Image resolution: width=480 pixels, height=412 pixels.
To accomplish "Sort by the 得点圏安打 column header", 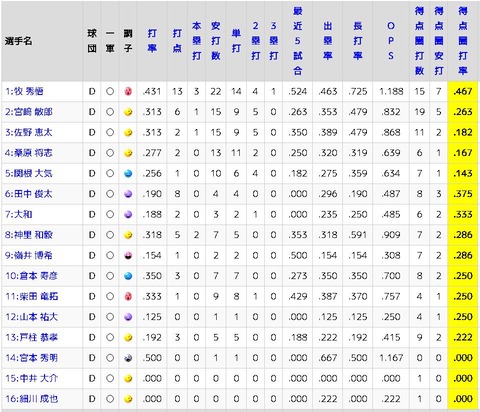I will pyautogui.click(x=439, y=41).
